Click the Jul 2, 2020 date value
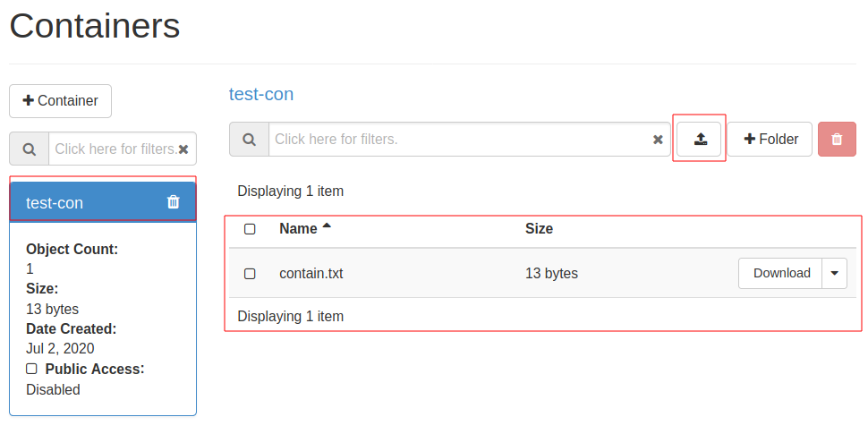 click(x=60, y=348)
